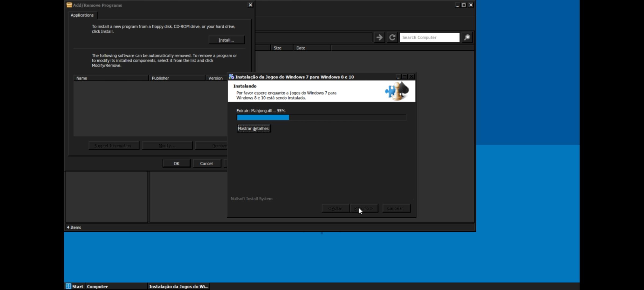This screenshot has height=290, width=644.
Task: Click the 'Instalando' heading text
Action: [245, 86]
